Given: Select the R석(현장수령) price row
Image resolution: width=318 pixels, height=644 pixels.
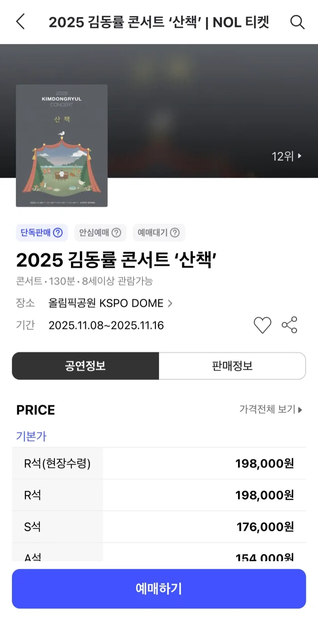Looking at the screenshot, I should (159, 464).
